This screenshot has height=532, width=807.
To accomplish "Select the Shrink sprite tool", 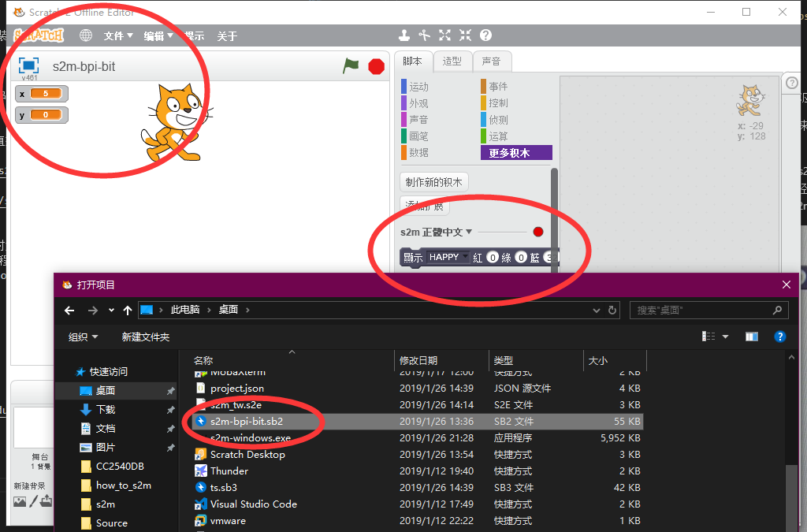I will 465,35.
